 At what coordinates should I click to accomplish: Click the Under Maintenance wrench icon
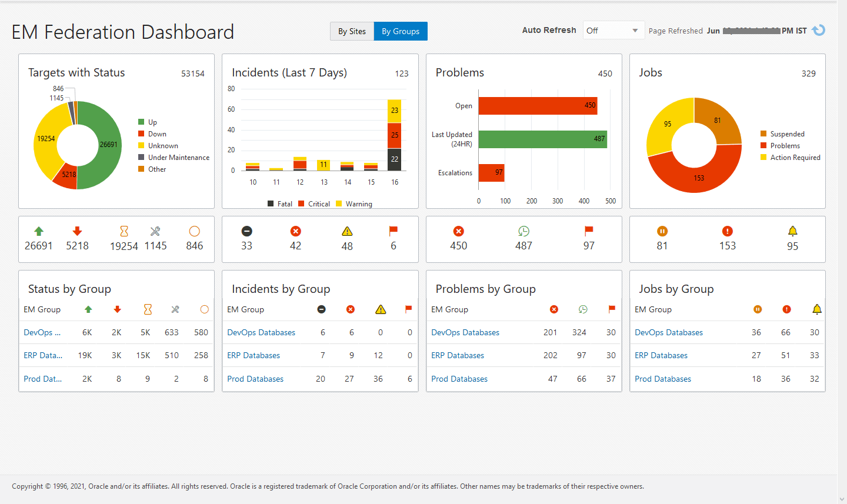point(155,231)
